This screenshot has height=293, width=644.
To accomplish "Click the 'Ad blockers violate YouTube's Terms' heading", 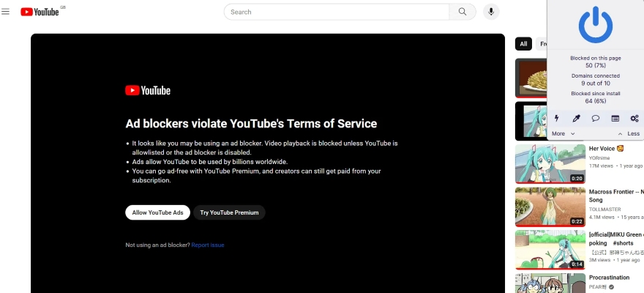I will pyautogui.click(x=251, y=123).
